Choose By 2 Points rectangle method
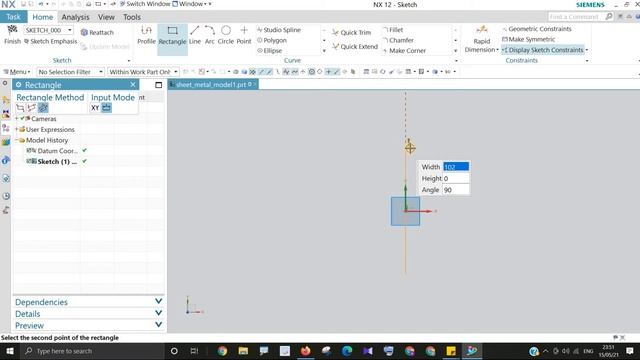 coord(20,108)
